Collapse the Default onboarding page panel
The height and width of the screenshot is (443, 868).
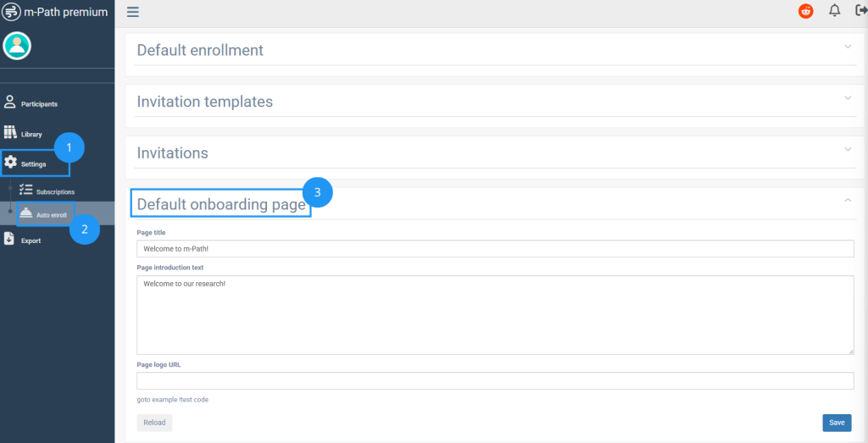(848, 200)
